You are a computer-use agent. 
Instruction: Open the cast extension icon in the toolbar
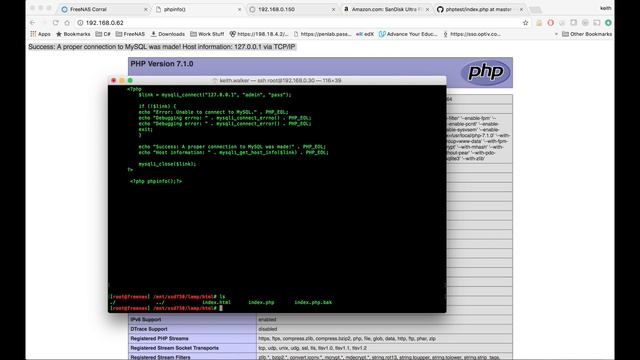tap(597, 23)
